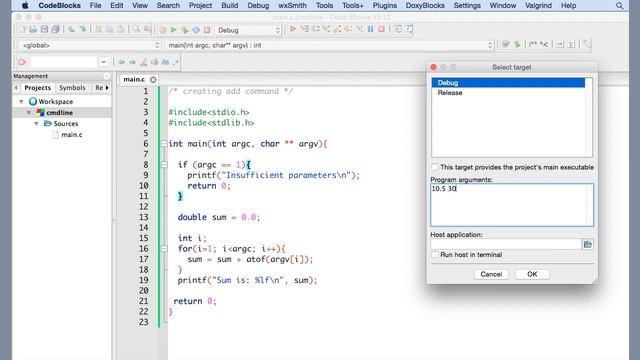Fold the main function at line 6

pyautogui.click(x=164, y=144)
